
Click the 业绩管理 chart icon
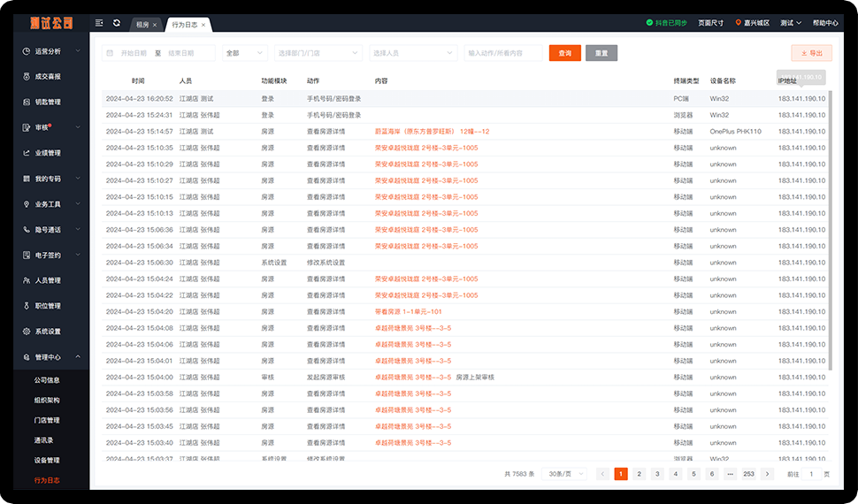pos(27,153)
